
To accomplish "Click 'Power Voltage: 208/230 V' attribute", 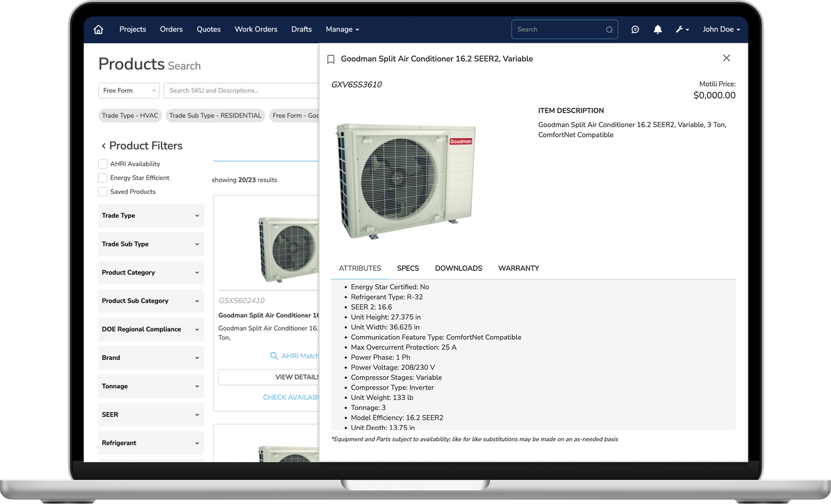I will coord(393,367).
